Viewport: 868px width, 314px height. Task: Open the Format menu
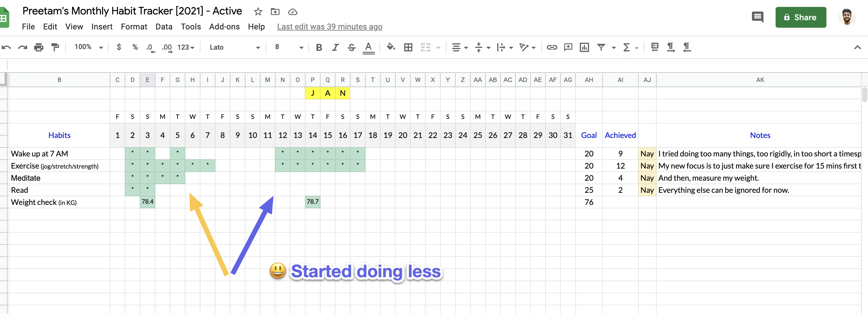(134, 27)
